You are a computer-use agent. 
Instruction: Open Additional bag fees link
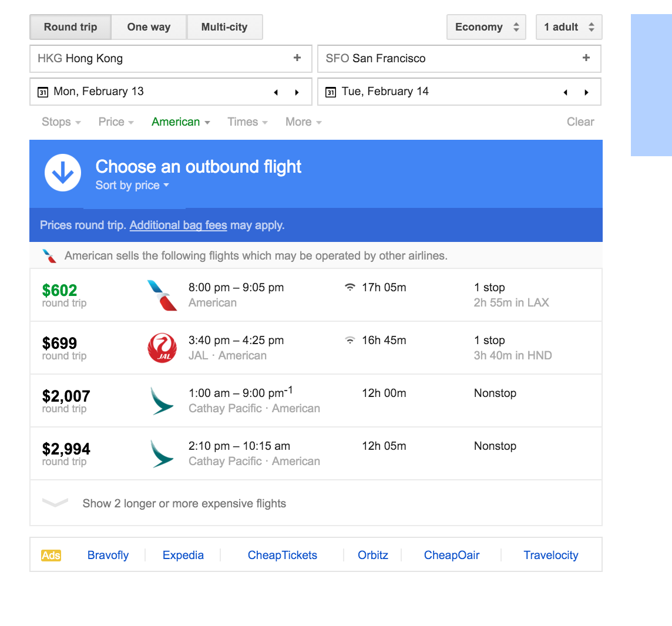point(179,226)
